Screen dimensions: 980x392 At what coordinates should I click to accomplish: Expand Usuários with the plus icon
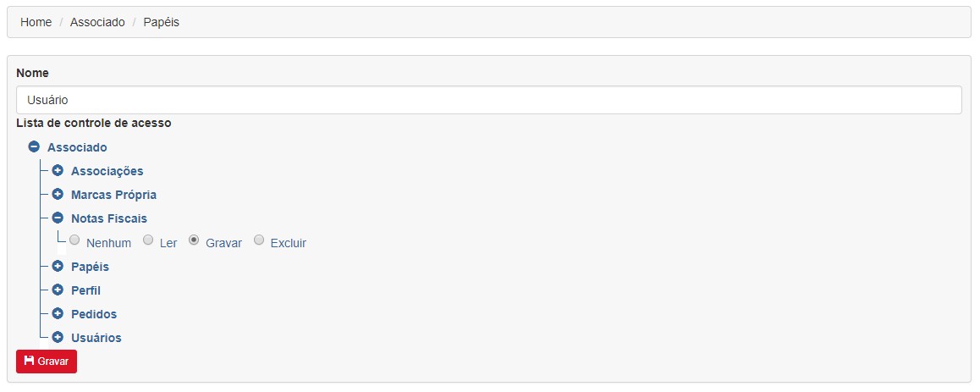pos(58,338)
